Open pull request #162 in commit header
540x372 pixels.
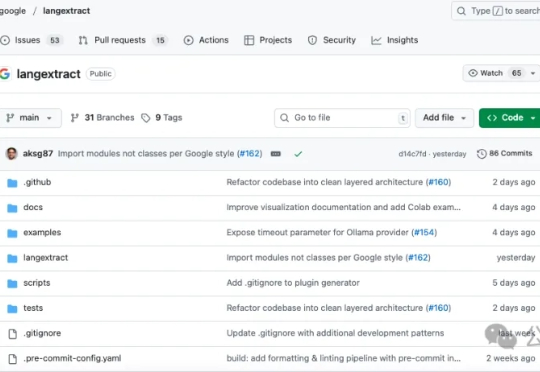250,154
